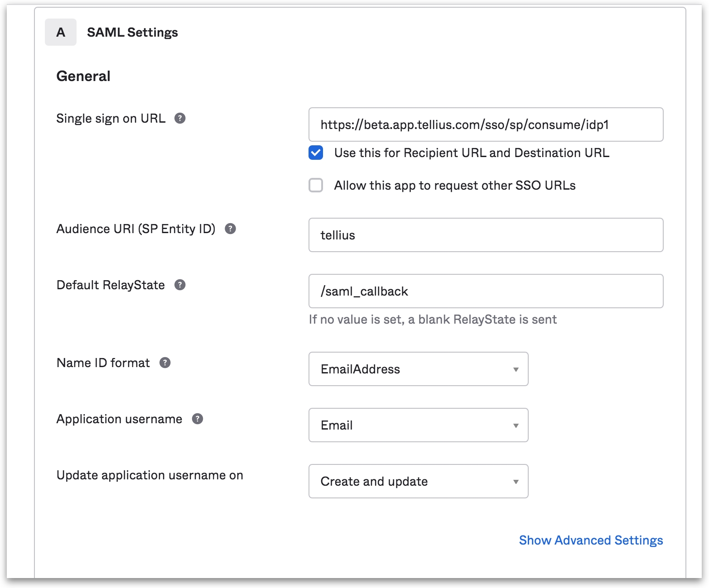Enable Allow this app to request other SSO URLs

pyautogui.click(x=316, y=186)
